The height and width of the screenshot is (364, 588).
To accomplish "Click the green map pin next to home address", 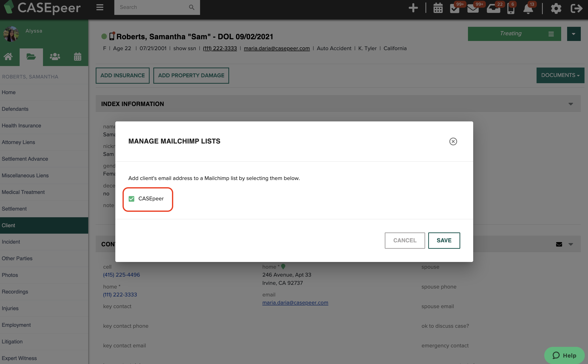I will click(283, 267).
